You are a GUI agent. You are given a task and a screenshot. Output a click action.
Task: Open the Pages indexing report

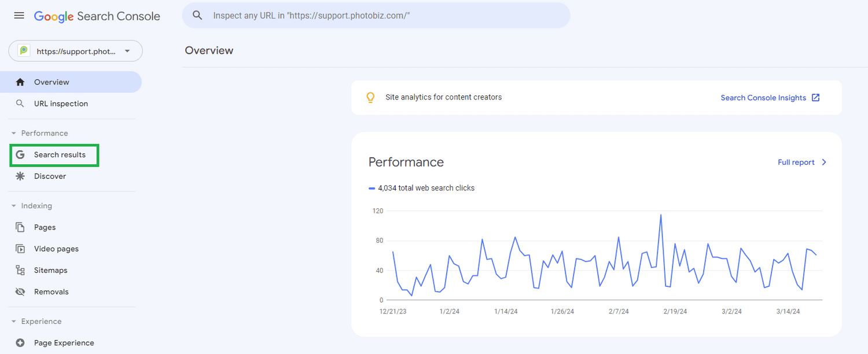(x=43, y=227)
